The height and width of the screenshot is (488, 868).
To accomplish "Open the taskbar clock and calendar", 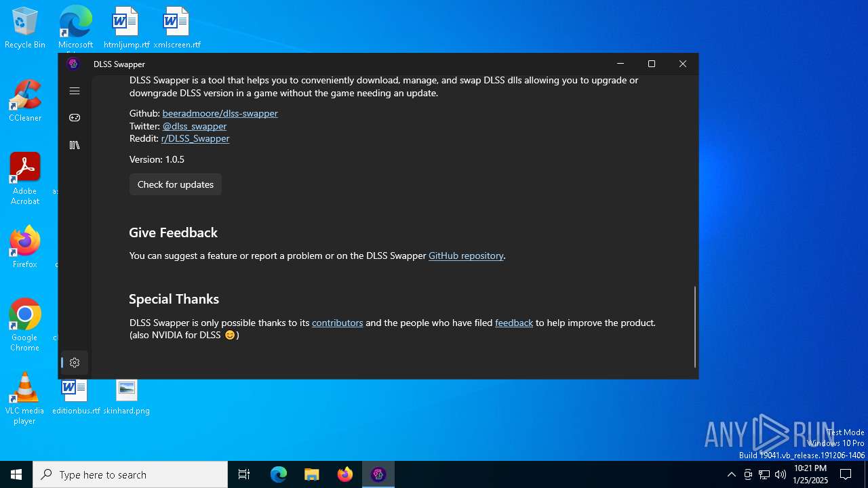I will [x=810, y=474].
